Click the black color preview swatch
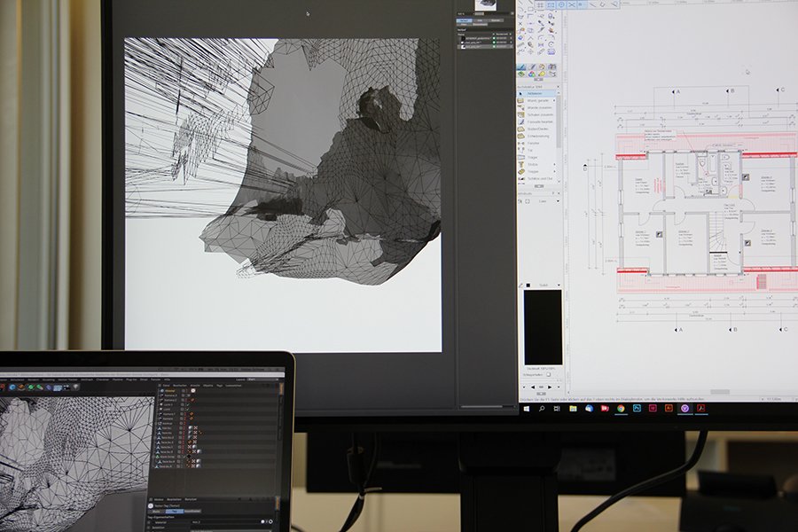798x532 pixels. 542,326
